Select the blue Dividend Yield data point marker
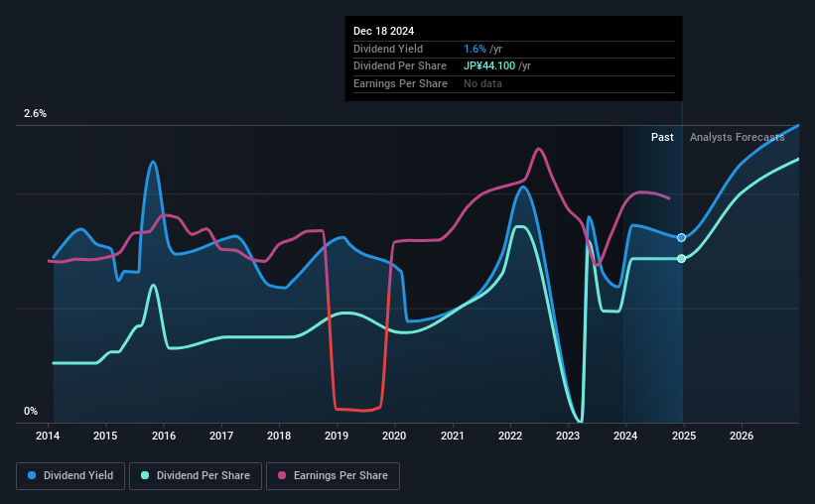 click(x=681, y=237)
